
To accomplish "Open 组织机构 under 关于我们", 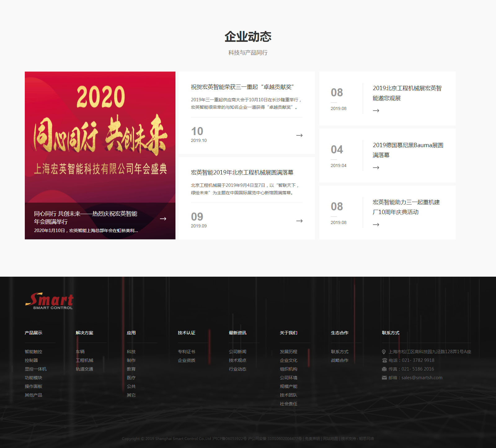I will point(289,369).
